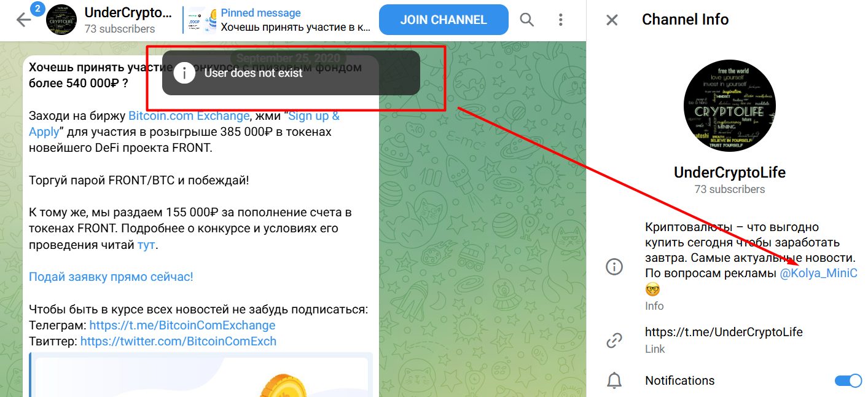Open the t.me/BitcoinComExchange link
This screenshot has height=397, width=868.
point(183,324)
